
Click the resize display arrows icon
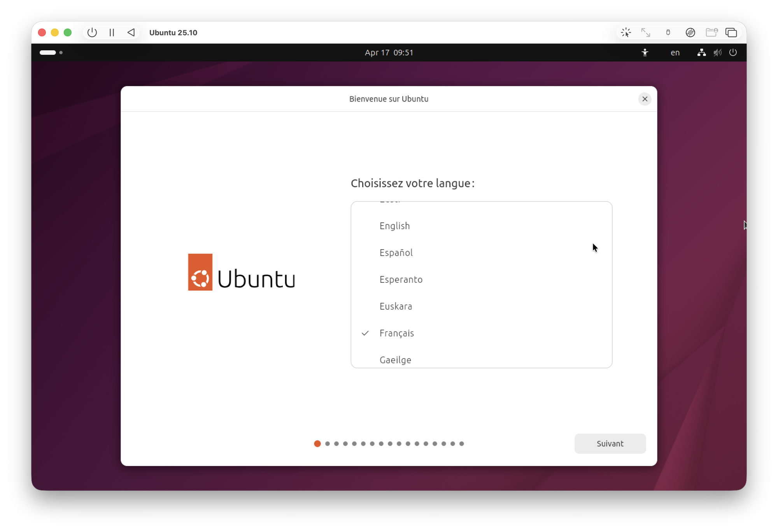coord(646,33)
